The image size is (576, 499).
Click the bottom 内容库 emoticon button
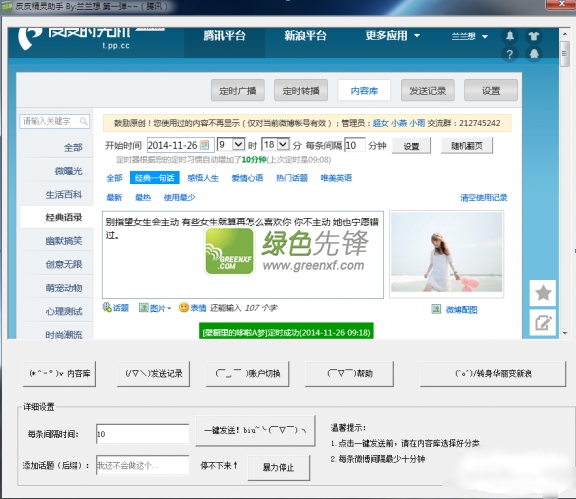60,374
